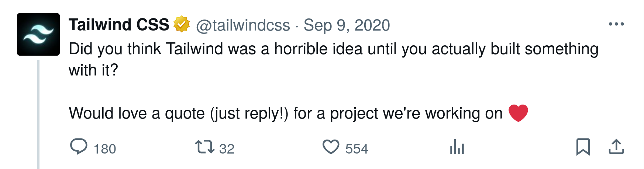Click the gold verified badge

point(182,24)
